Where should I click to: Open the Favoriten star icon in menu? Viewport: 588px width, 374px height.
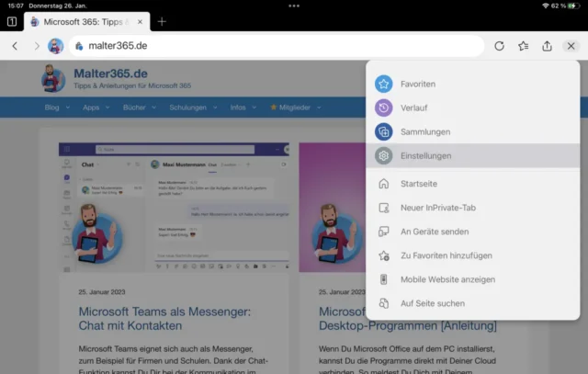(383, 84)
